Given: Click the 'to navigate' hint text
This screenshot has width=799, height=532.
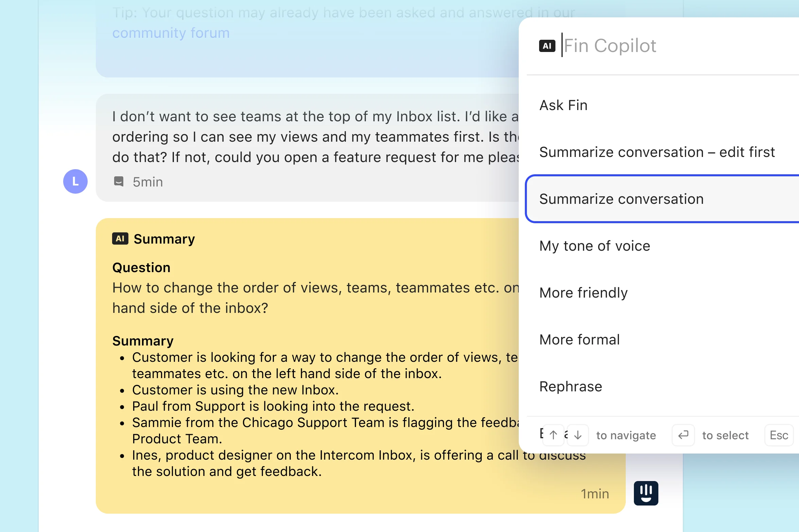Looking at the screenshot, I should tap(626, 436).
